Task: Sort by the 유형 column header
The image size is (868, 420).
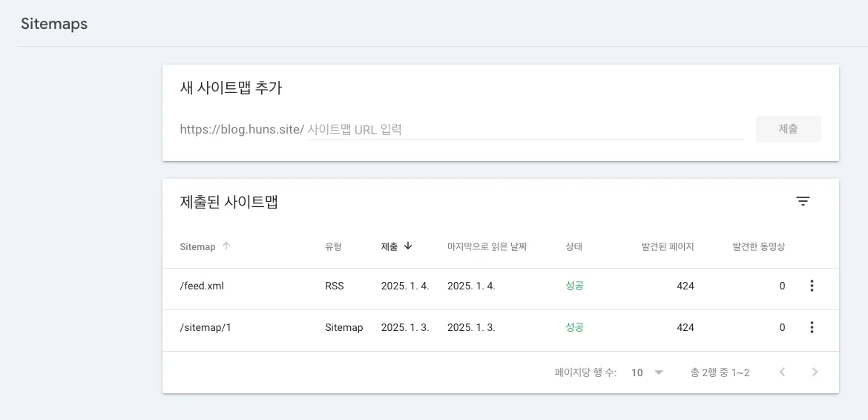Action: (x=333, y=247)
